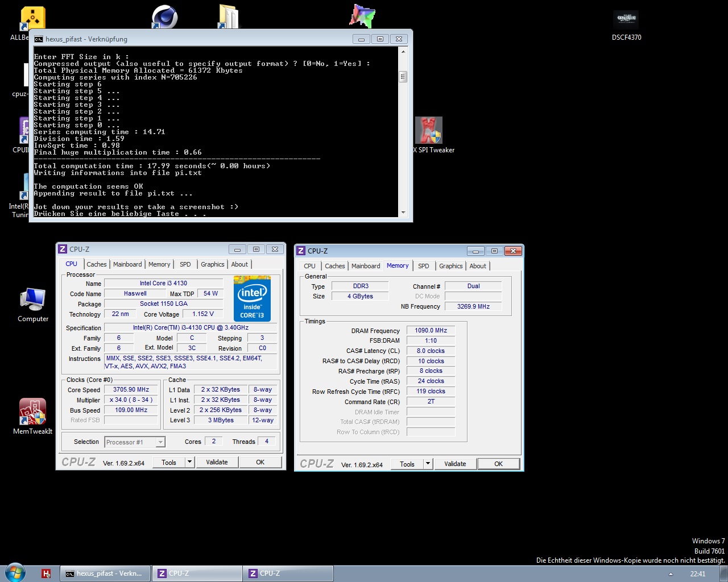Select the first CPU-Z taskbar button

(197, 573)
